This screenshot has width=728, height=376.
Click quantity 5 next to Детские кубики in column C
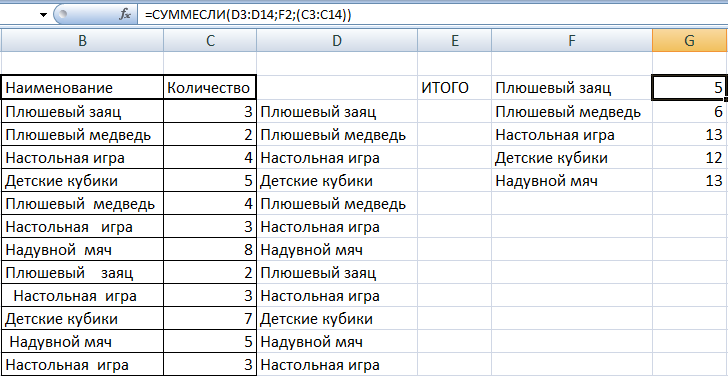coord(210,181)
